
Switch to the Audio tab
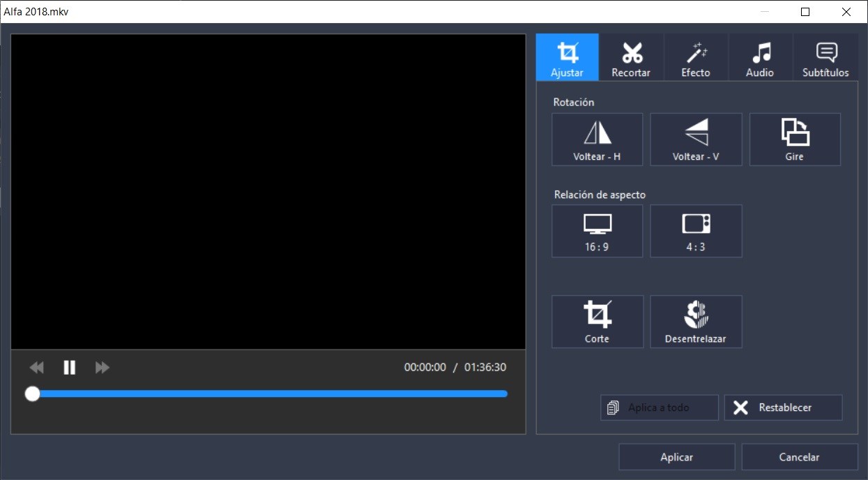tap(760, 57)
